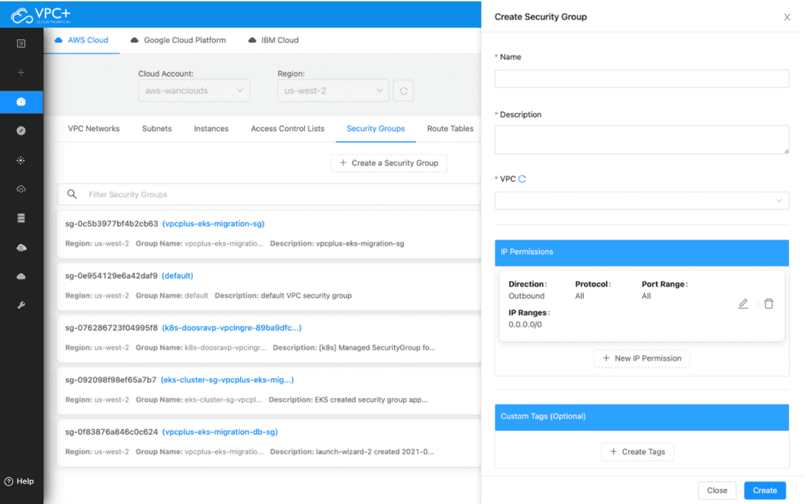The height and width of the screenshot is (504, 812).
Task: Open the compass icon in the sidebar
Action: point(21,131)
